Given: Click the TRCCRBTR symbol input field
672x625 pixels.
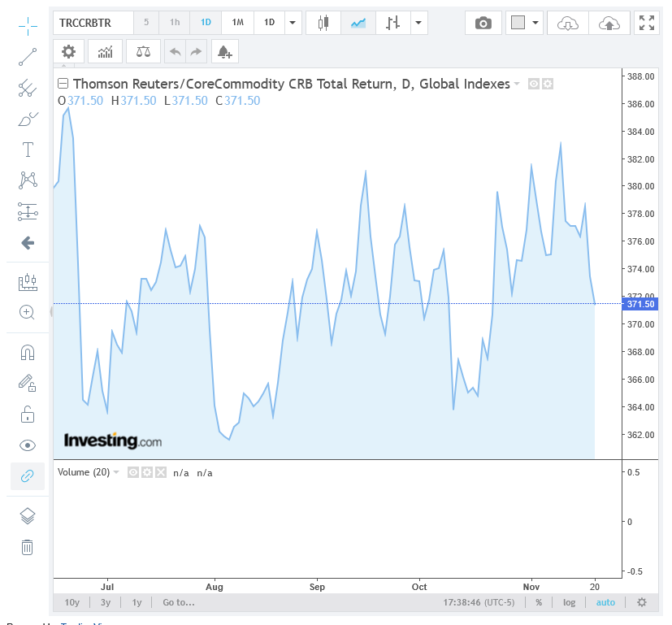Looking at the screenshot, I should coord(91,23).
